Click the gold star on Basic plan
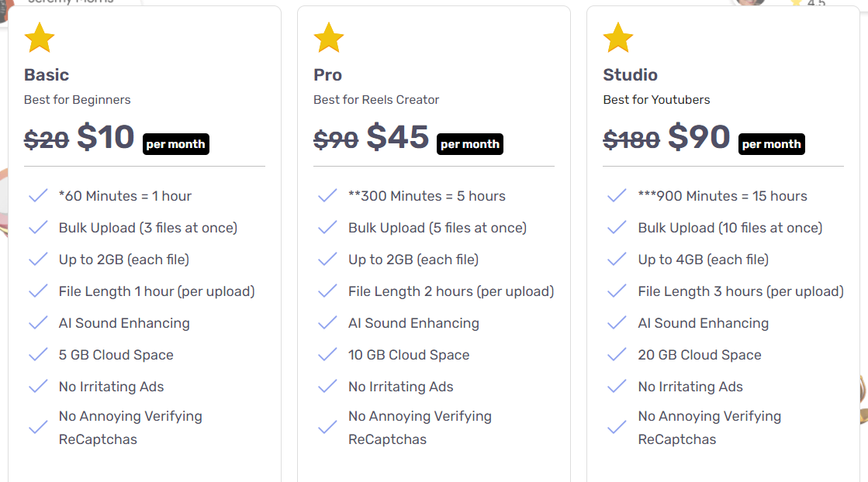Image resolution: width=868 pixels, height=482 pixels. point(40,38)
